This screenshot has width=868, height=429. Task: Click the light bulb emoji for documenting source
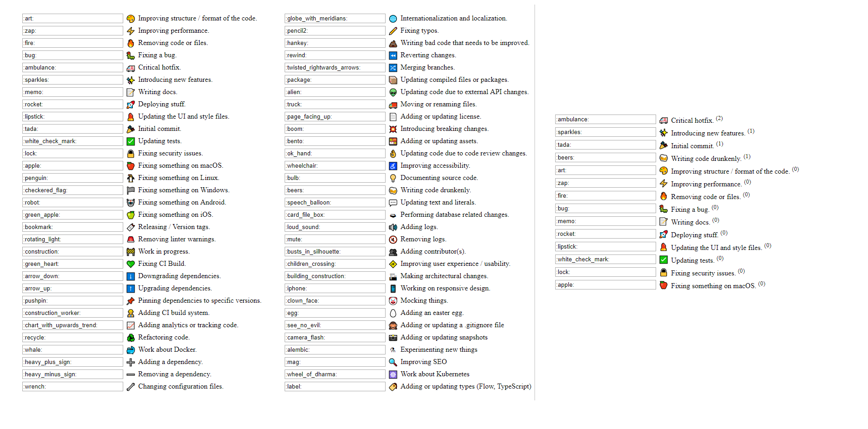point(393,178)
